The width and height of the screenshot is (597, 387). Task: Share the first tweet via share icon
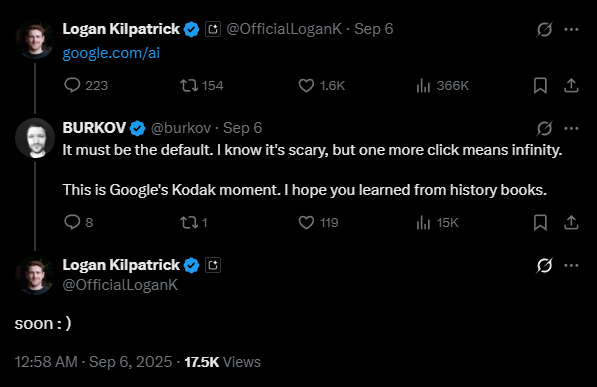571,85
